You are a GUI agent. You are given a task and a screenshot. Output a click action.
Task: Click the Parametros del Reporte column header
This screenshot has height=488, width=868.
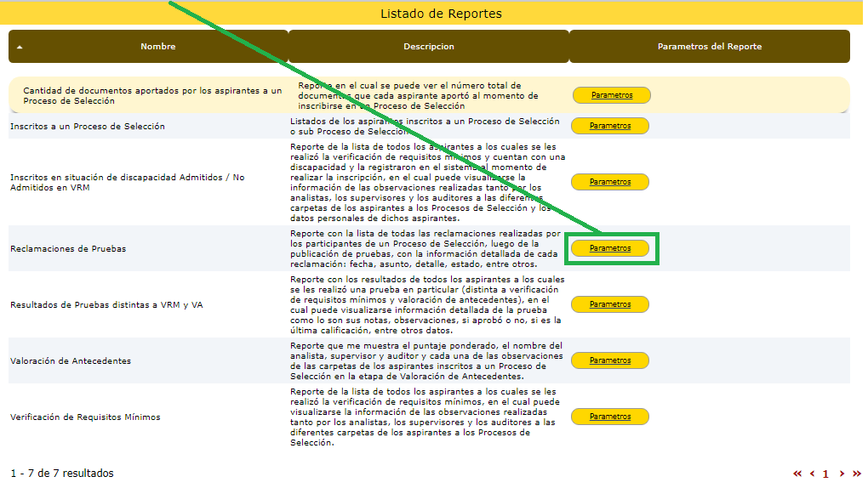coord(709,47)
